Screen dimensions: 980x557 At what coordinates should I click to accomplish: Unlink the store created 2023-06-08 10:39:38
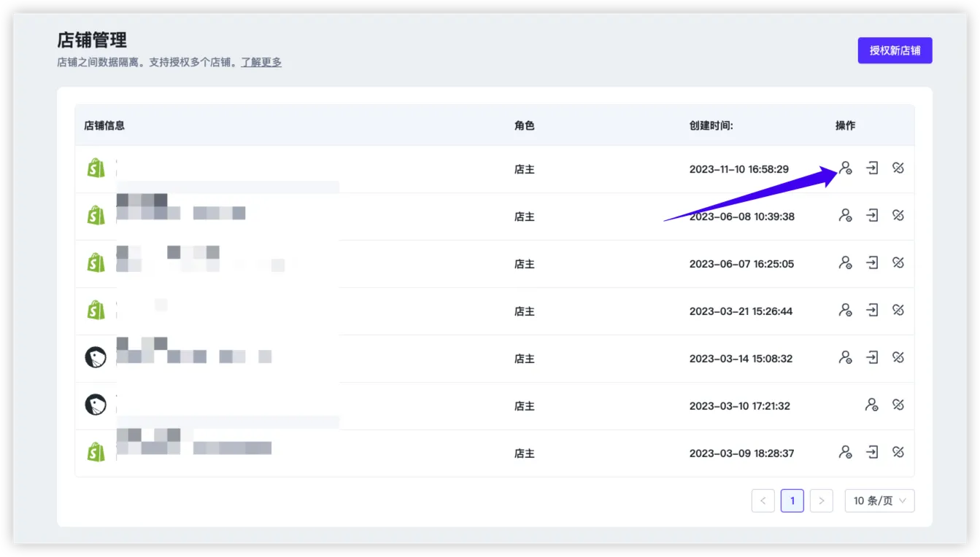click(x=898, y=216)
